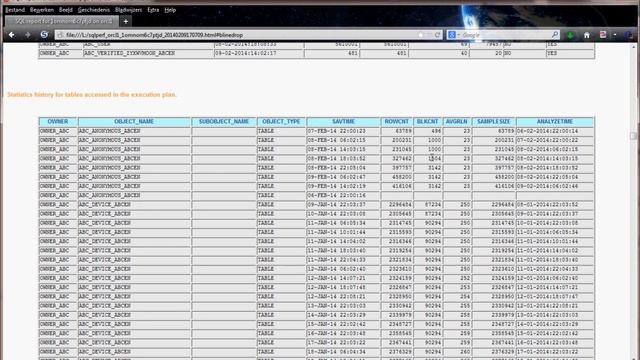The width and height of the screenshot is (640, 360).
Task: Click the OWNER column header
Action: [x=58, y=122]
